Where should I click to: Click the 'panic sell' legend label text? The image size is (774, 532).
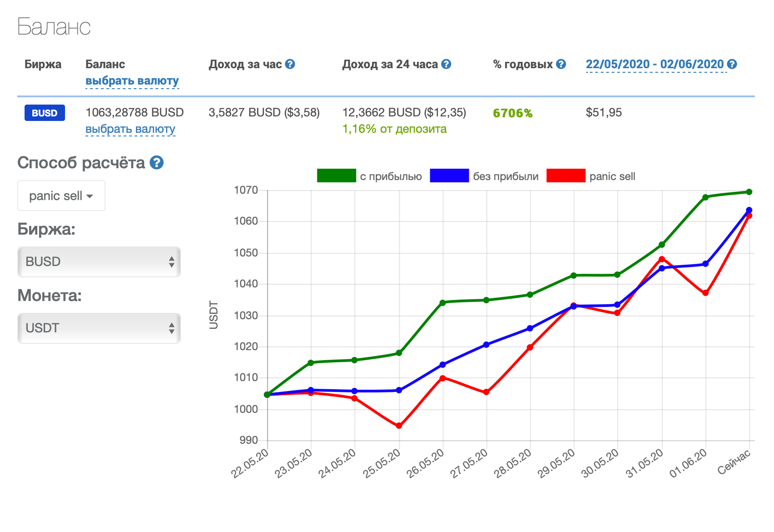pos(612,176)
